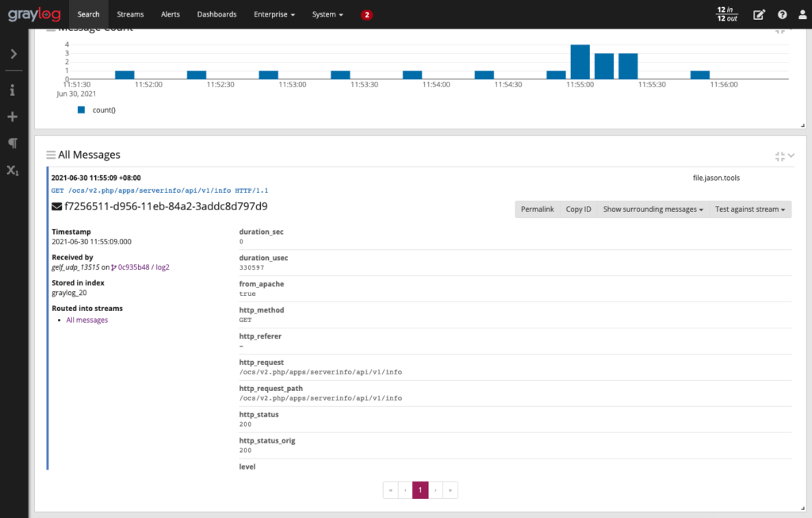Go to last page with double-right arrow
812x518 pixels.
click(x=450, y=490)
